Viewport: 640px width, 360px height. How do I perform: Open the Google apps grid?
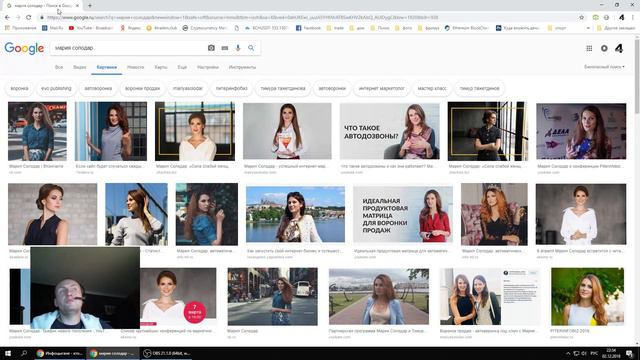pos(589,48)
